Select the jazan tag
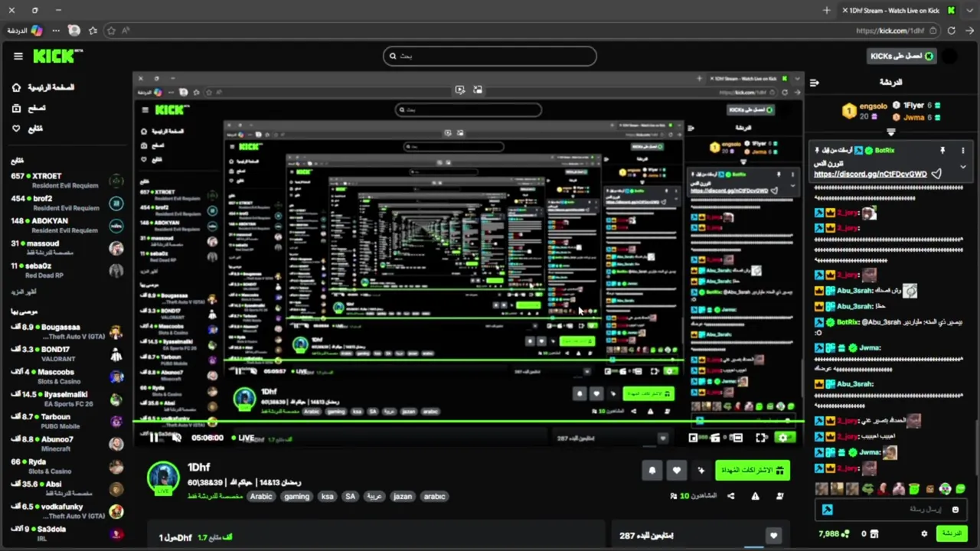This screenshot has width=980, height=551. [403, 497]
